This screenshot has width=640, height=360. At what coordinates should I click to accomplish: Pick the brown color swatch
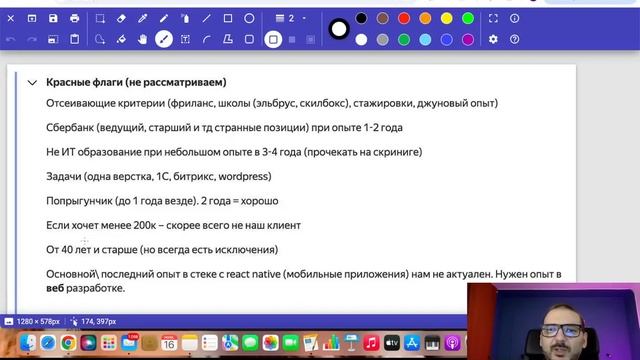click(x=382, y=18)
